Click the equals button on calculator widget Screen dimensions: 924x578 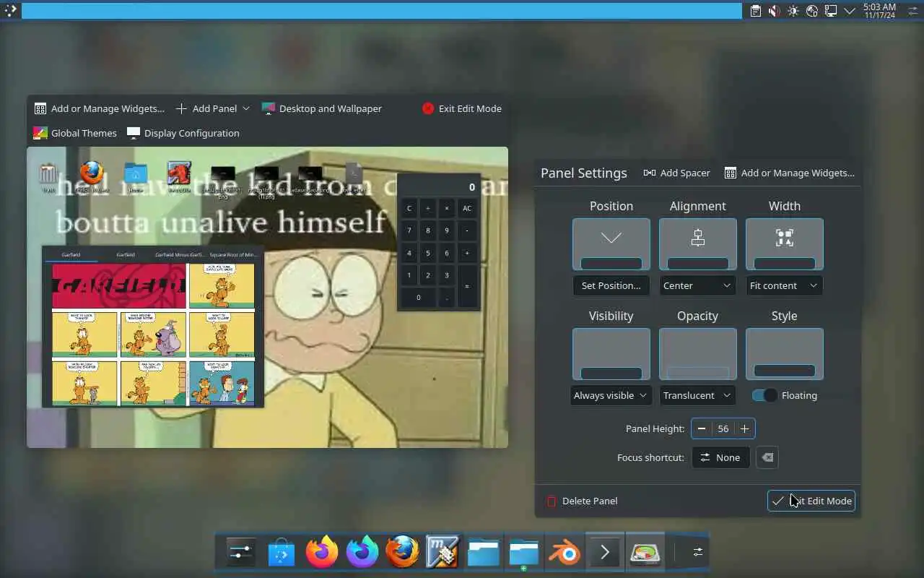click(467, 286)
